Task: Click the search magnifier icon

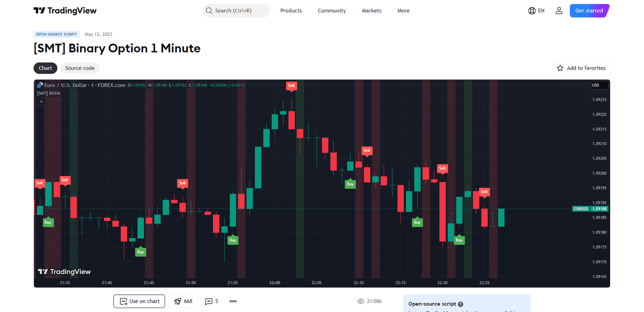Action: coord(209,10)
